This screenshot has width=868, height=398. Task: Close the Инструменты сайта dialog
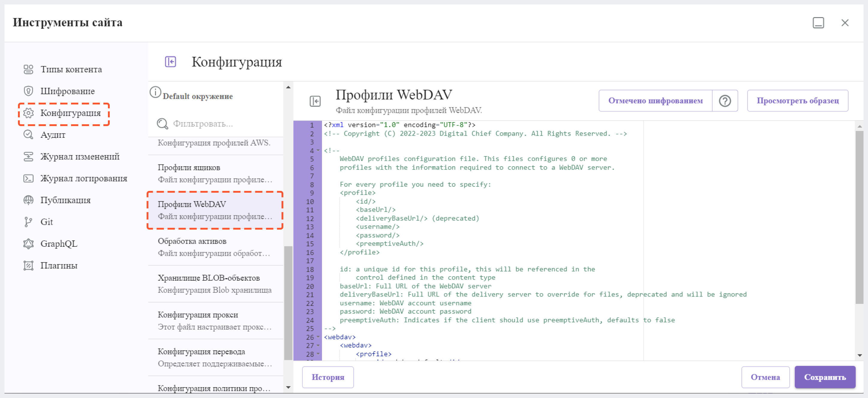click(x=845, y=23)
